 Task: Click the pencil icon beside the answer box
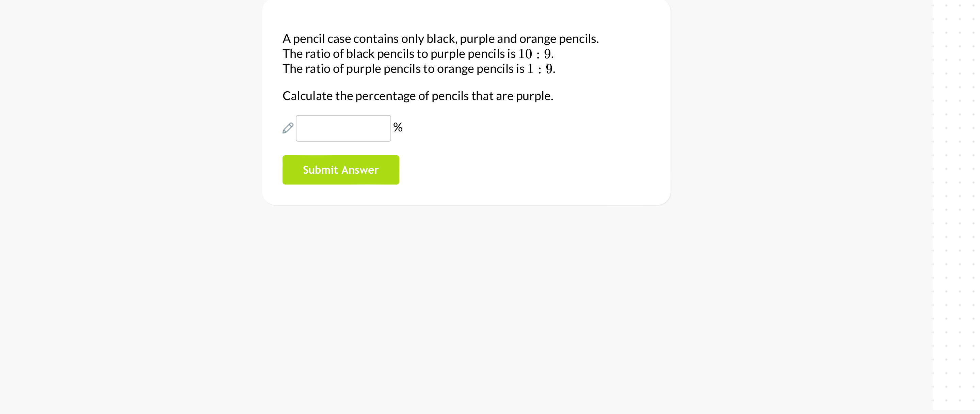point(288,128)
